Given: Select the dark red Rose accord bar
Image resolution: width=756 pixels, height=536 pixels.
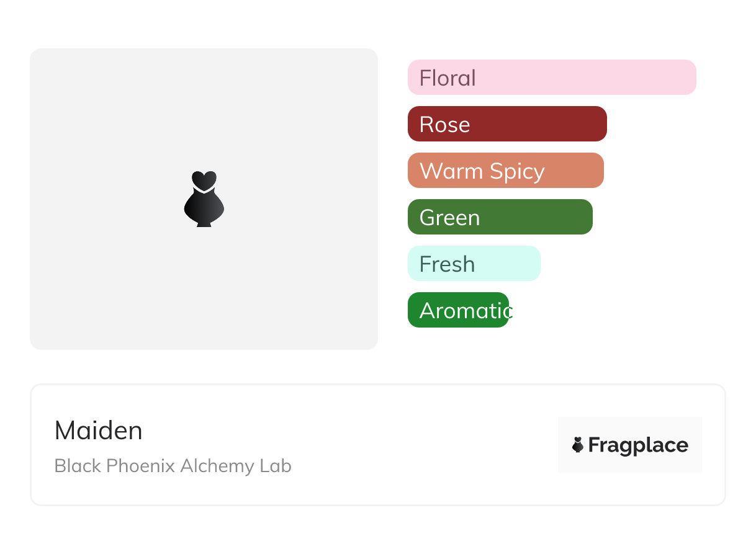Looking at the screenshot, I should coord(506,124).
